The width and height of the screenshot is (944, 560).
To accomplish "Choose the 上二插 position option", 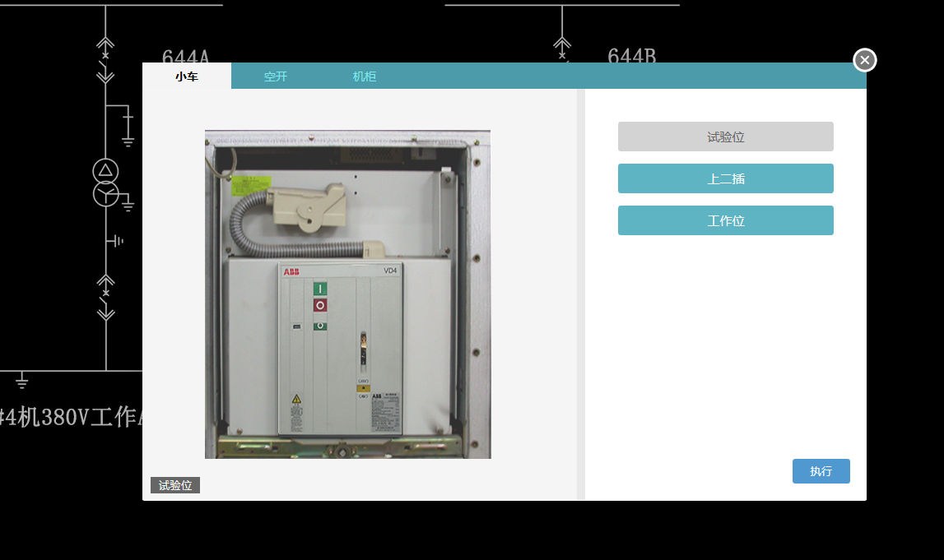I will click(725, 178).
